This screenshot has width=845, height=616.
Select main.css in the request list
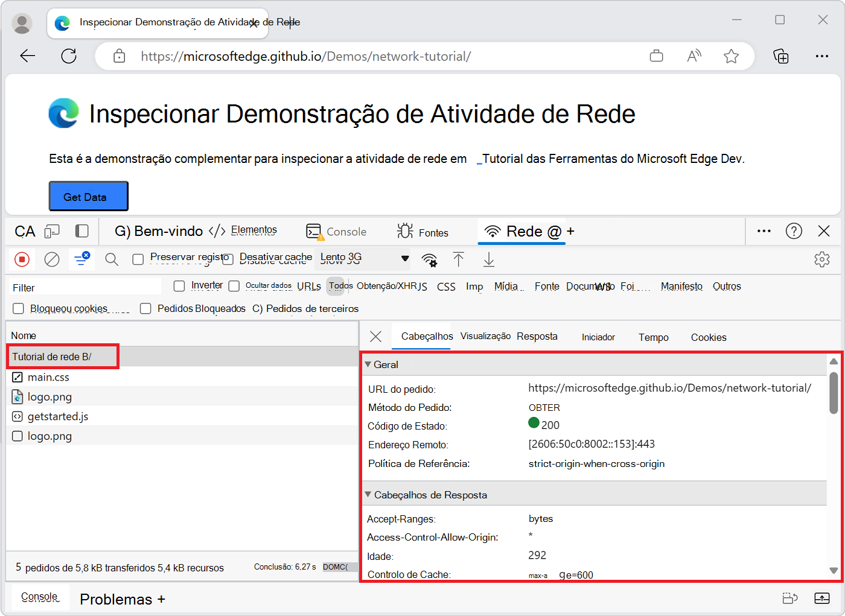point(48,377)
